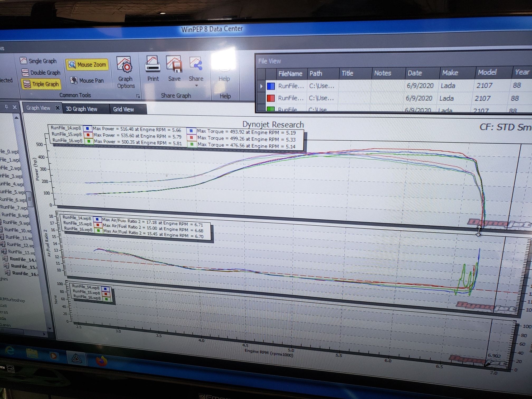Close the Graph View tab
Viewport: 532px width, 399px height.
point(58,108)
